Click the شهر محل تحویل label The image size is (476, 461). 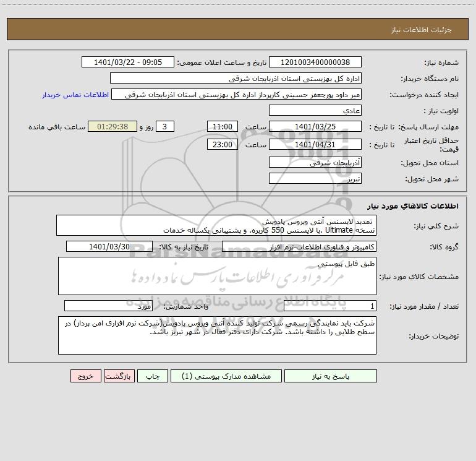tap(431, 179)
